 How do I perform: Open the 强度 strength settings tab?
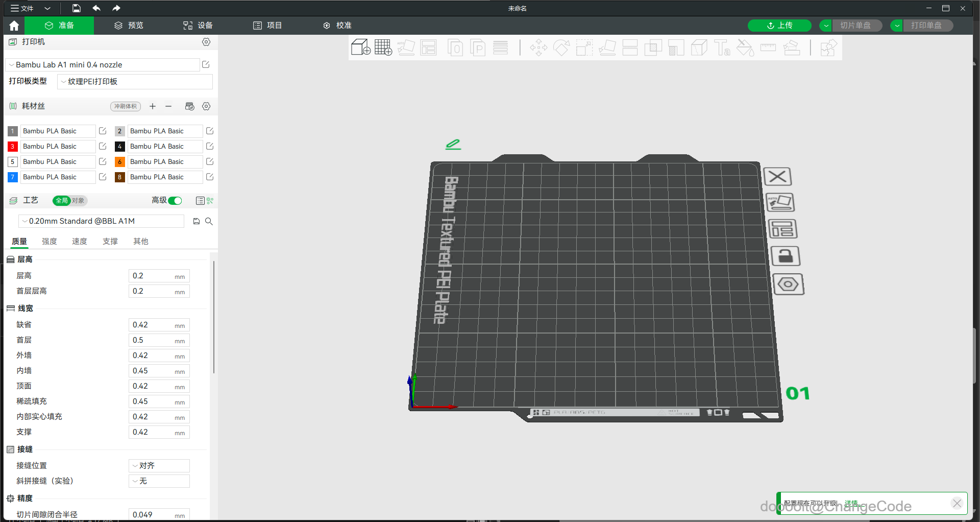point(50,242)
